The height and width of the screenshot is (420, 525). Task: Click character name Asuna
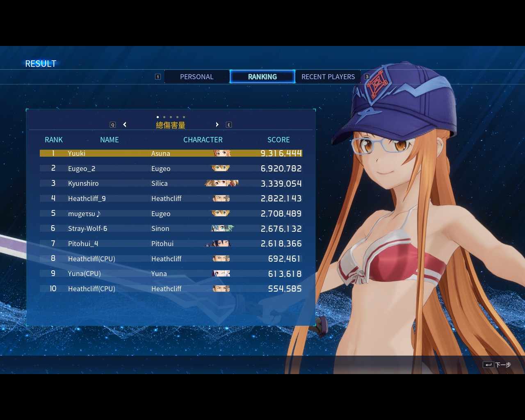coord(161,153)
